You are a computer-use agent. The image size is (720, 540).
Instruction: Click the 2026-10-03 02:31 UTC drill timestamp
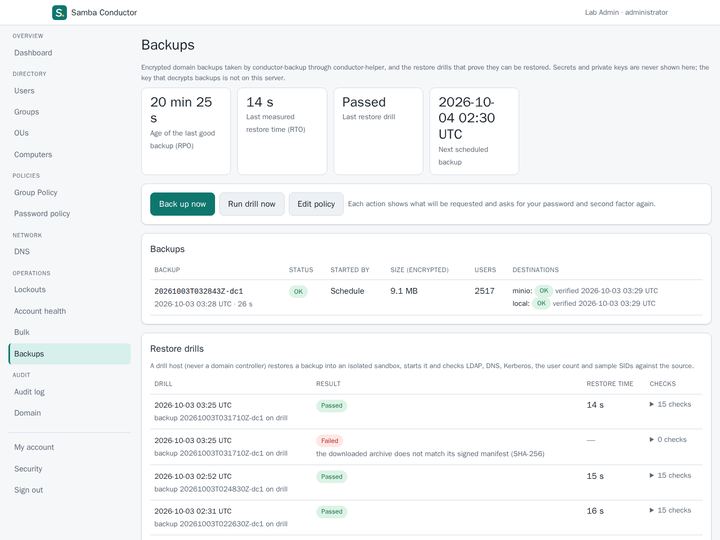click(x=193, y=511)
